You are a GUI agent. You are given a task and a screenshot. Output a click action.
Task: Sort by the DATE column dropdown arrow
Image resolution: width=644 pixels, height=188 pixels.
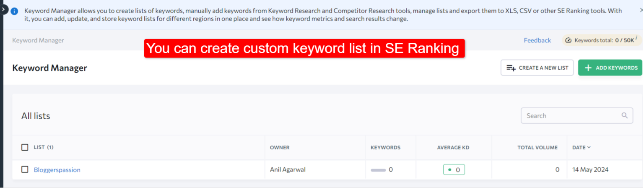589,147
